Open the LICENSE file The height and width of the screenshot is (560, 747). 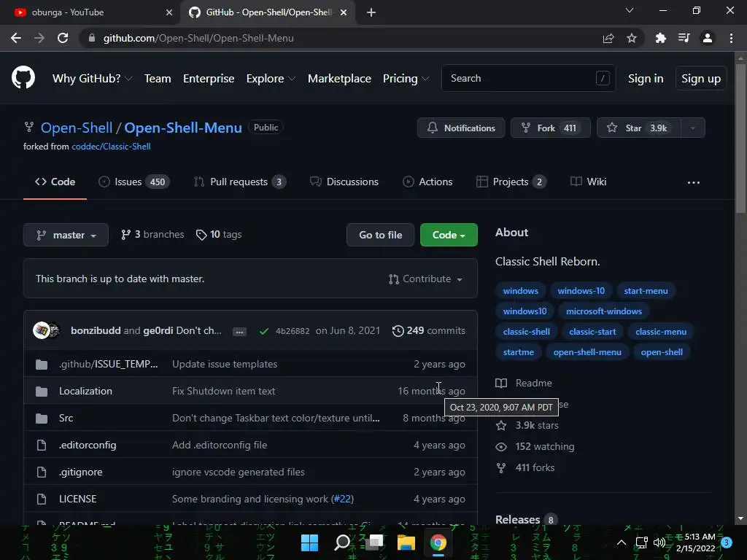pos(77,499)
